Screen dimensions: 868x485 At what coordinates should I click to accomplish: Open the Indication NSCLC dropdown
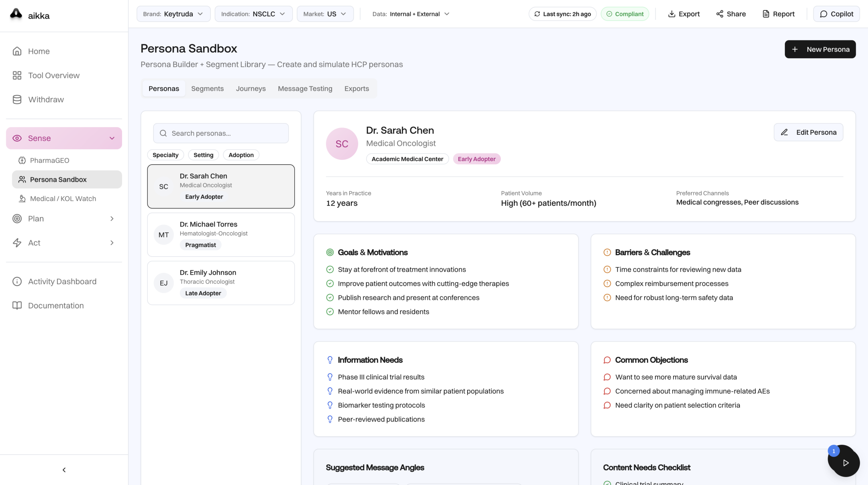(x=253, y=14)
